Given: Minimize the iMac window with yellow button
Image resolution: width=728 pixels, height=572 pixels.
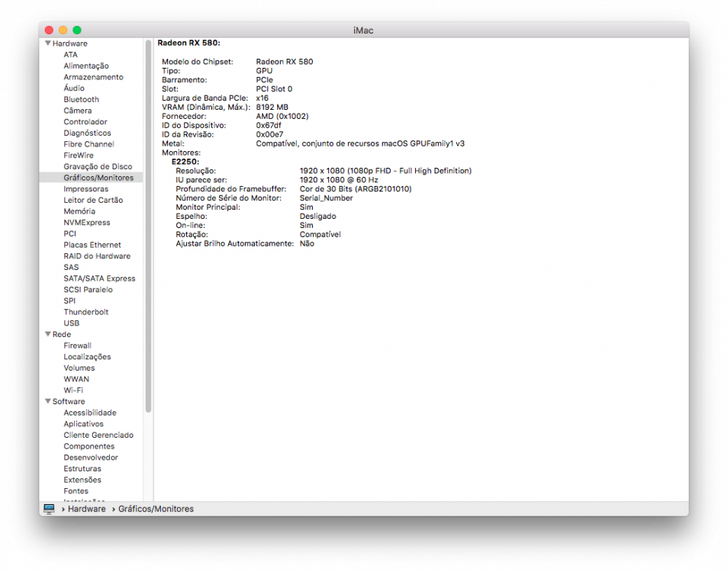Looking at the screenshot, I should (x=63, y=31).
